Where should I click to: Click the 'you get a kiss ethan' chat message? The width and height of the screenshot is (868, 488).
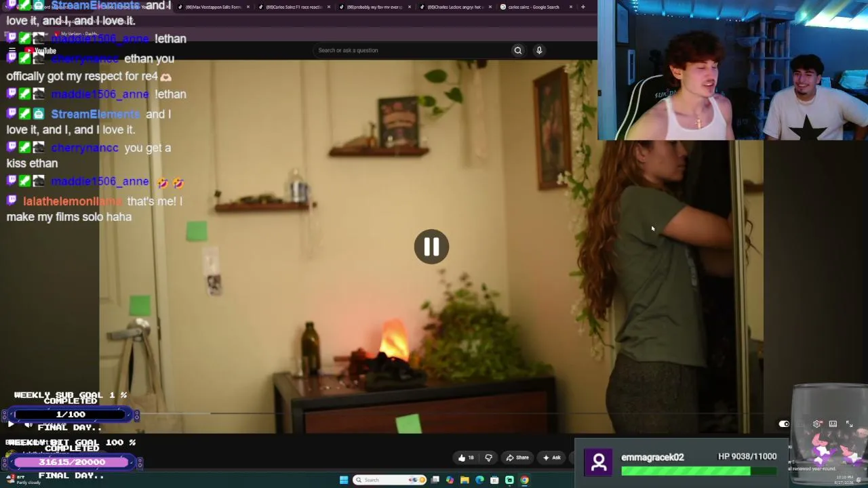[x=89, y=155]
